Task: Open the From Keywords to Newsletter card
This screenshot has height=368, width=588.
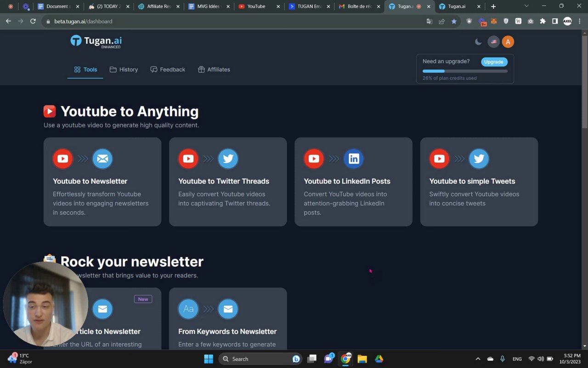Action: point(228,318)
